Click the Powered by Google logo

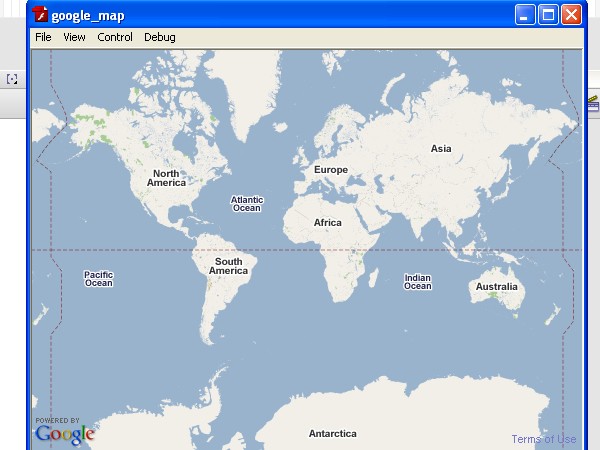[x=65, y=432]
